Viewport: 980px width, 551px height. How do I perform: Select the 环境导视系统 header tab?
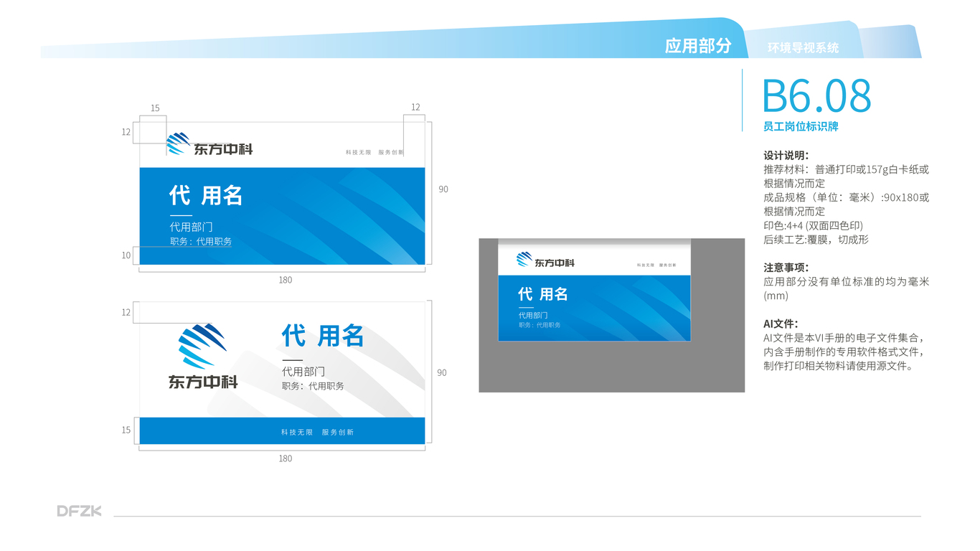tap(803, 48)
